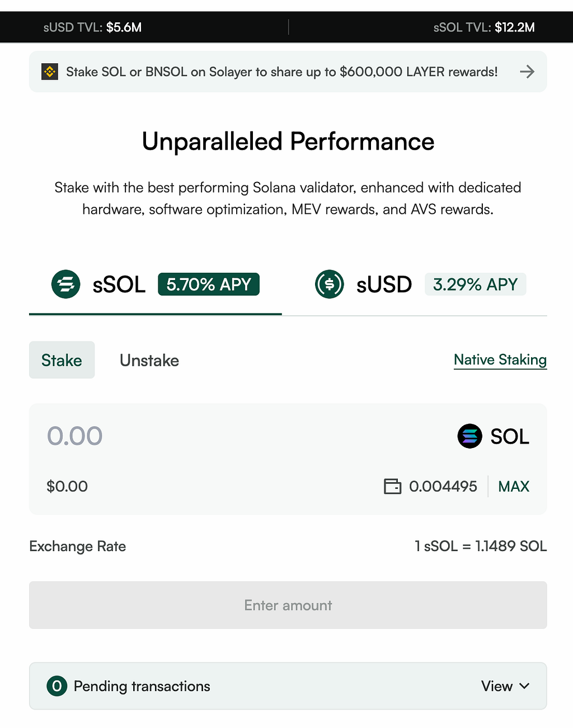Select the sSOL tab
The image size is (573, 728).
pyautogui.click(x=155, y=284)
